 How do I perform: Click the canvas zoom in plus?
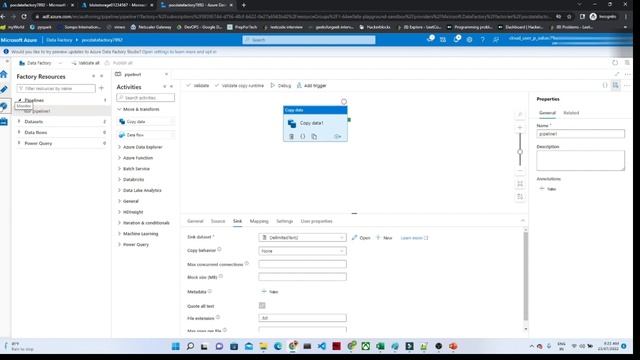(520, 128)
